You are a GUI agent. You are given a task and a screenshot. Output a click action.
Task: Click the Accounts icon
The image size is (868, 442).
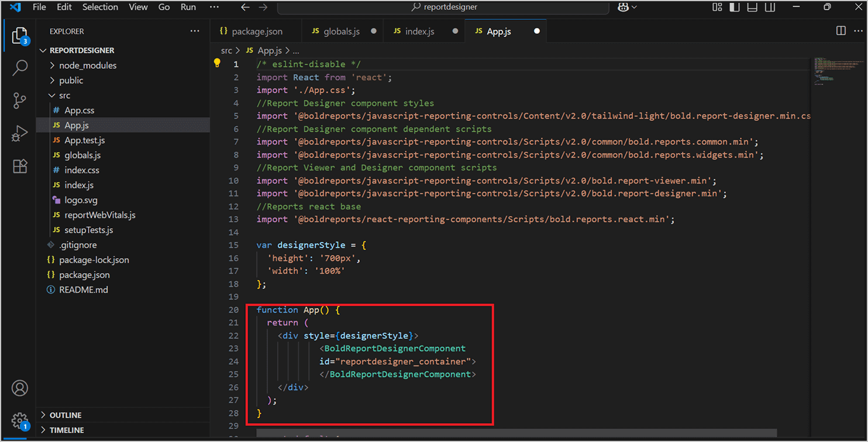[20, 388]
